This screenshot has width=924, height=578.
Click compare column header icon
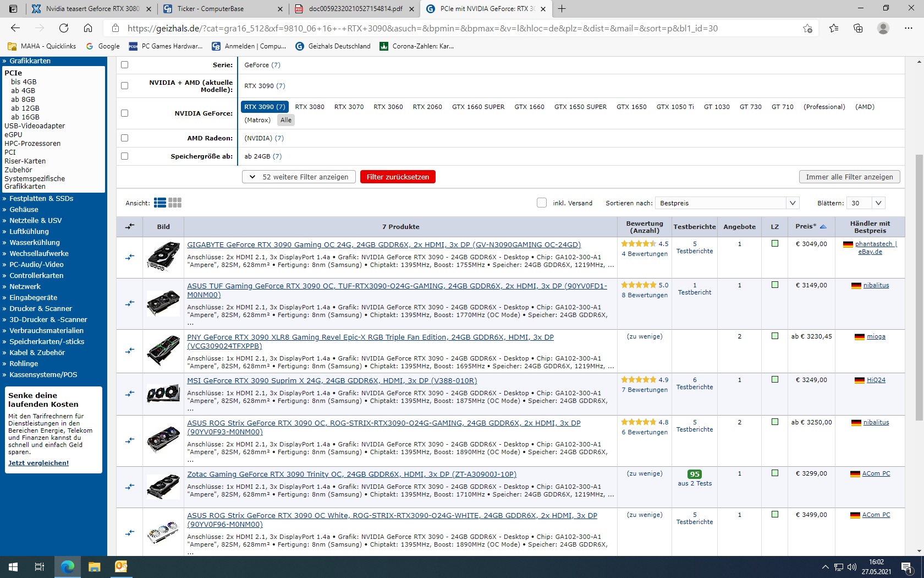tap(130, 226)
